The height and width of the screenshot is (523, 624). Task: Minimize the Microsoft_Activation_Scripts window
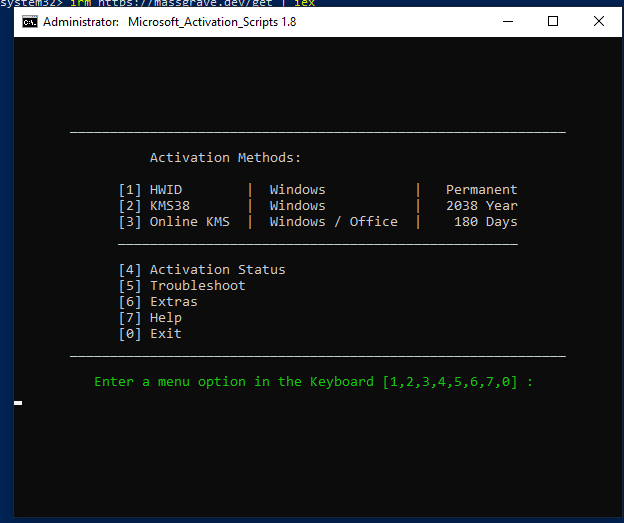pyautogui.click(x=508, y=21)
